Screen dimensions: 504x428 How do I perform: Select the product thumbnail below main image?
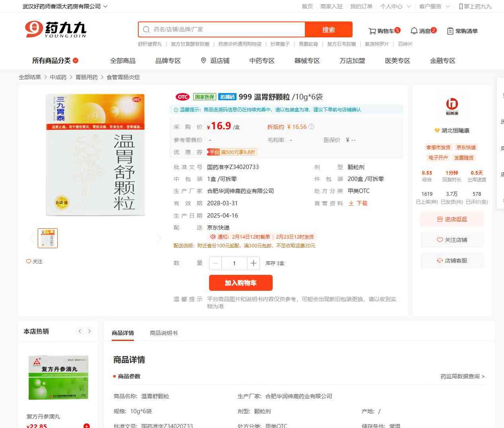[48, 238]
